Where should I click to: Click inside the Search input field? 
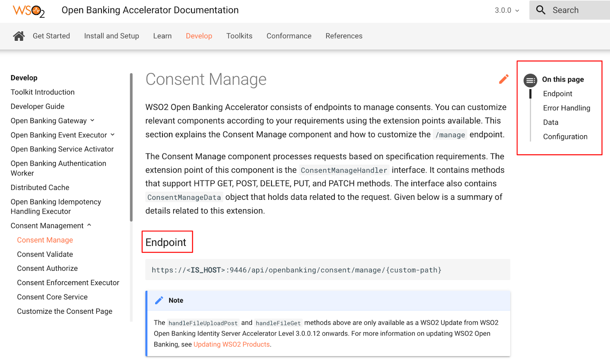(x=572, y=10)
